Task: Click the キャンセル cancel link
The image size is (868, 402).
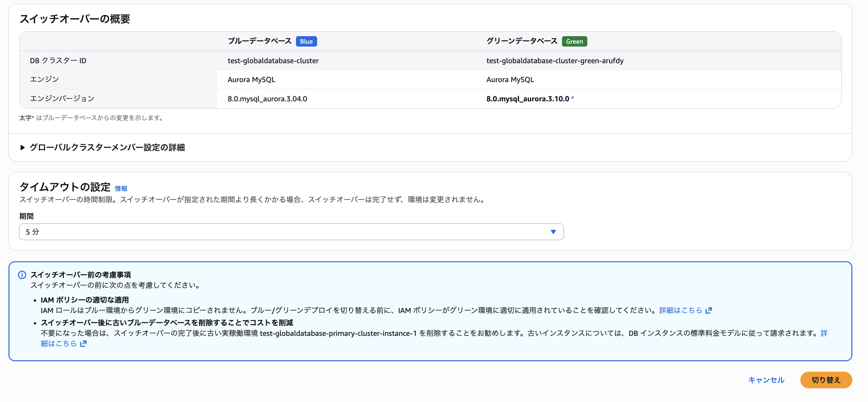Action: (x=766, y=380)
